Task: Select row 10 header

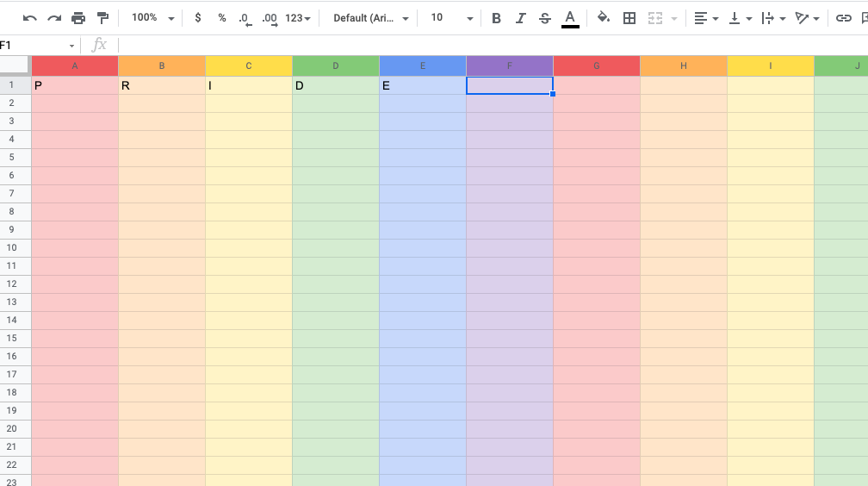Action: coord(15,247)
